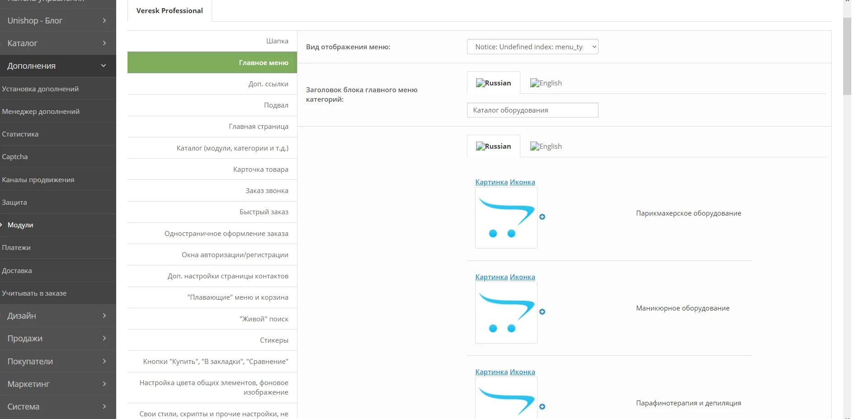Expand the Маркетинг sidebar section
Viewport: 868px width, 419px height.
pyautogui.click(x=58, y=384)
